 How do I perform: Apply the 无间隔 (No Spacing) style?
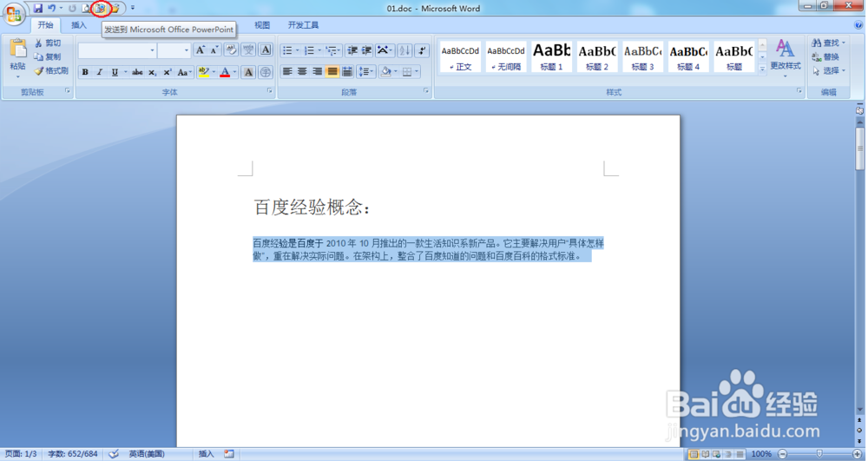(x=506, y=56)
